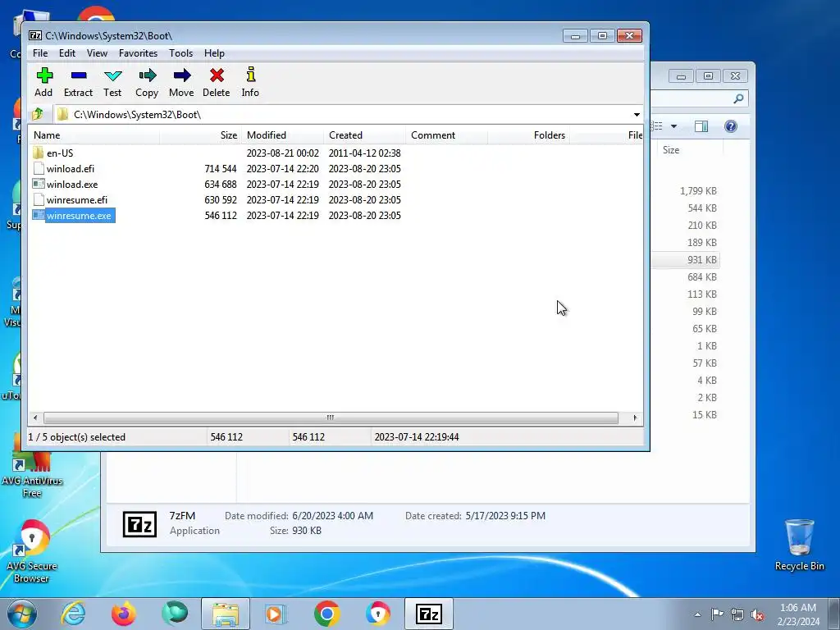Click horizontal scrollbar left arrow

pyautogui.click(x=35, y=418)
